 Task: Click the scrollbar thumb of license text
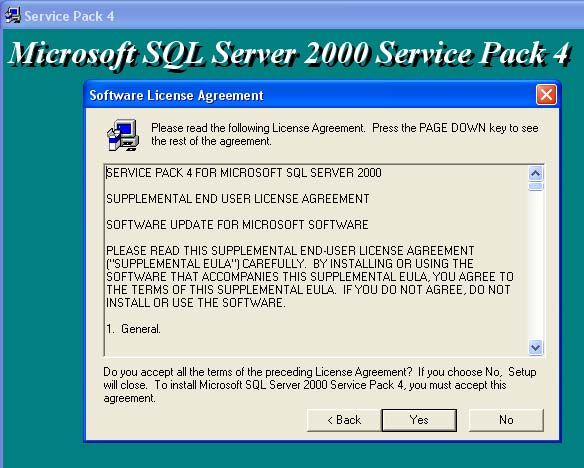point(536,186)
